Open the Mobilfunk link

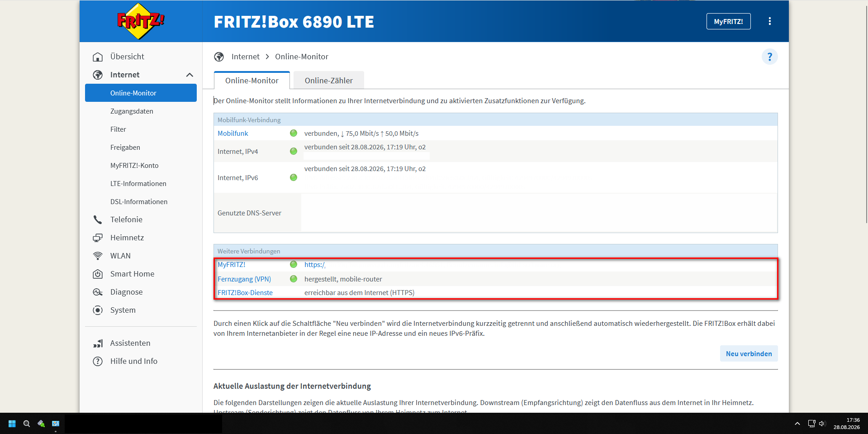(x=233, y=134)
